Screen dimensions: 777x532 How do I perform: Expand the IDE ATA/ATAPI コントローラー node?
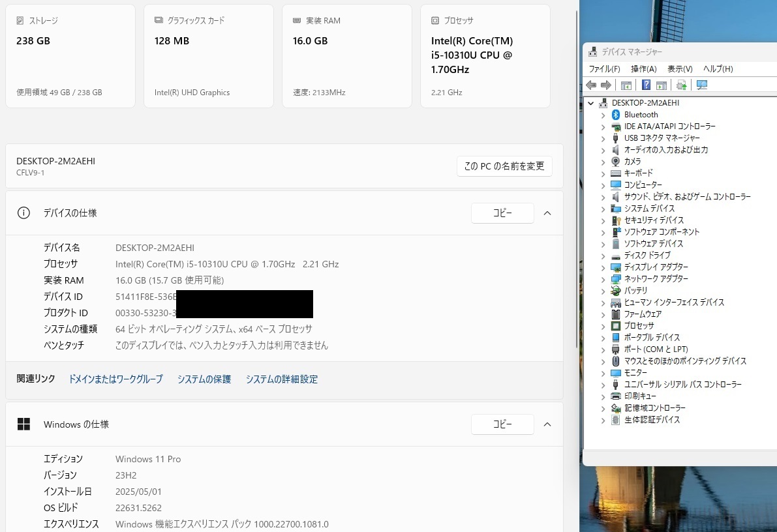pyautogui.click(x=603, y=127)
